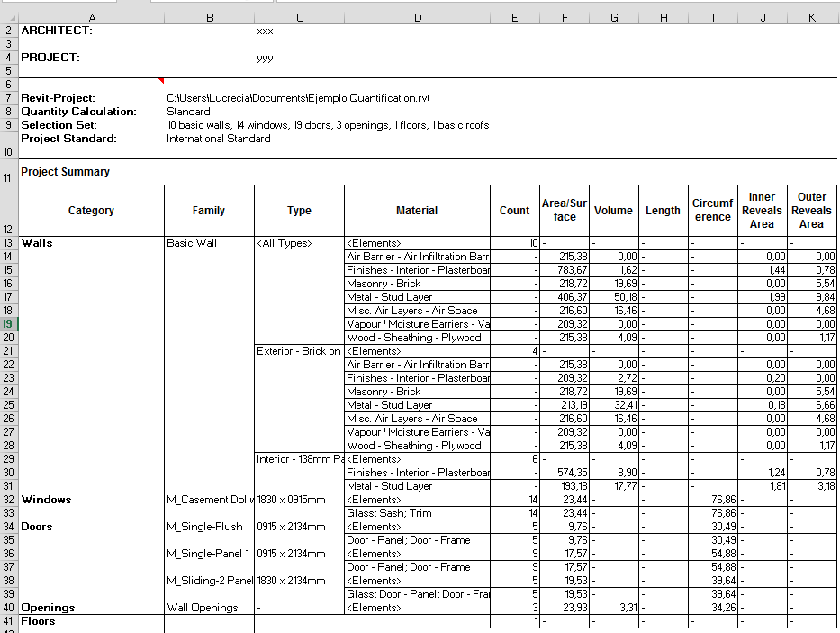
Task: Select the Wall Openings family cell
Action: (x=209, y=607)
